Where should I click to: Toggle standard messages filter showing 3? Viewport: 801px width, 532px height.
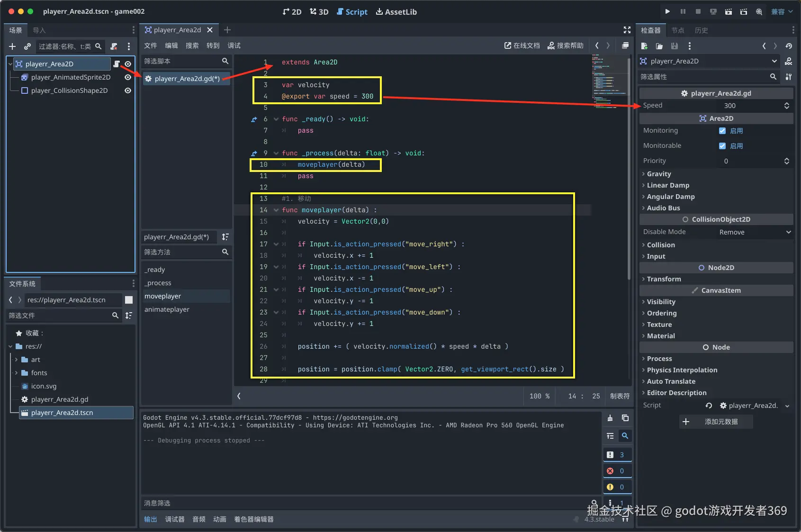[617, 455]
